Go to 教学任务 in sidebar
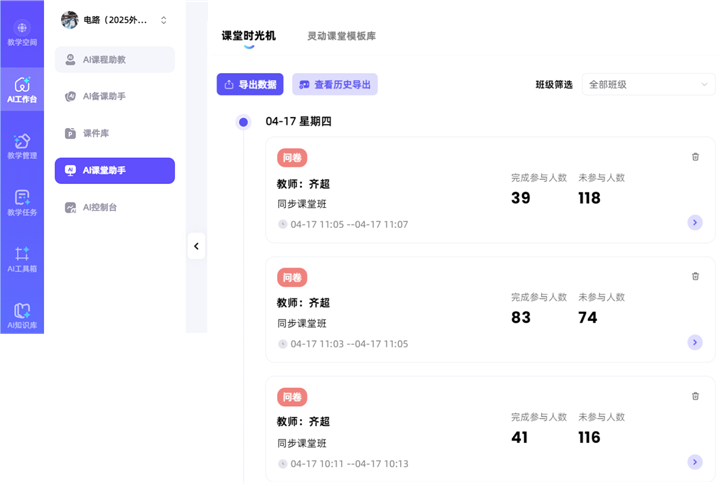Image resolution: width=720 pixels, height=484 pixels. [x=22, y=203]
